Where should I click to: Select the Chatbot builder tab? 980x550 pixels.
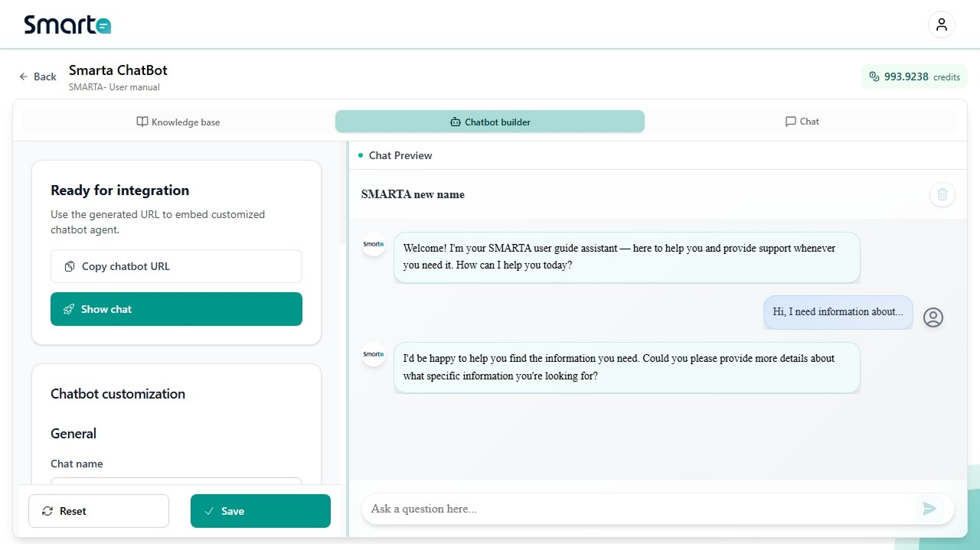tap(490, 122)
